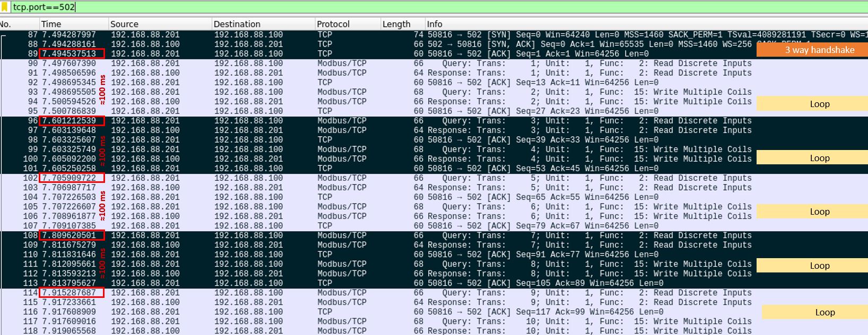
Task: Select packet 110 with Seq=91 Ack=77
Action: click(434, 254)
